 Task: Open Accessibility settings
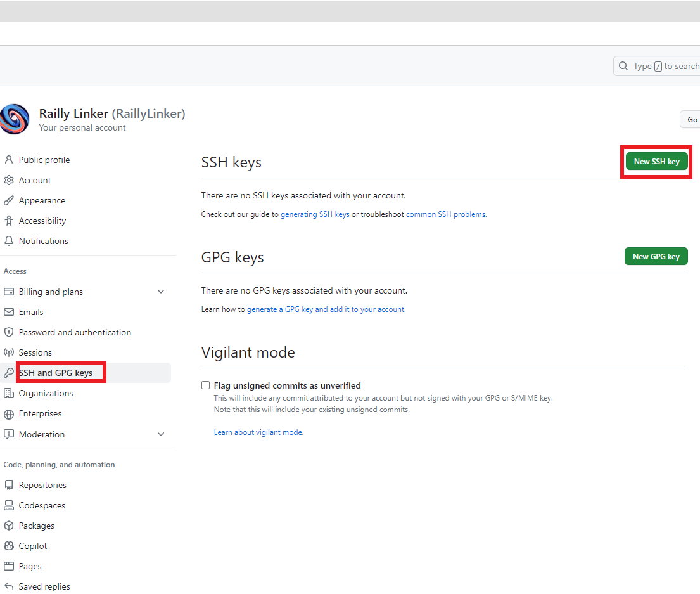click(x=42, y=221)
